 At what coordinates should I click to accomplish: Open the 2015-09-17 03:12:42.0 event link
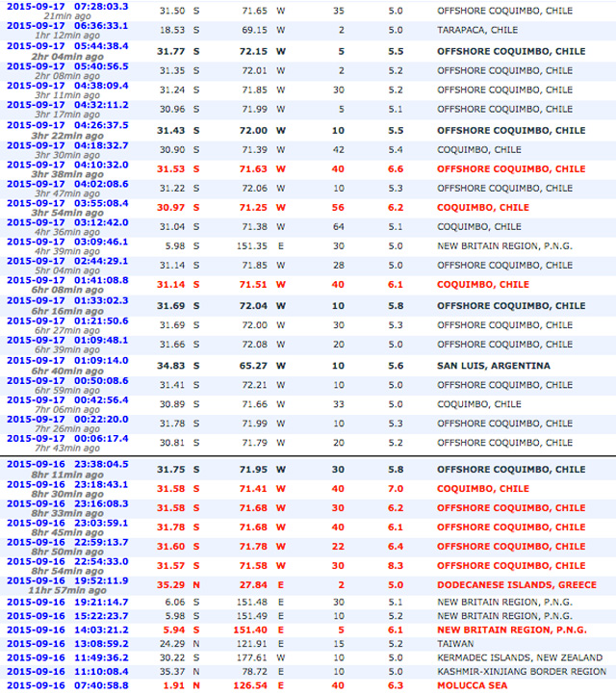[67, 222]
